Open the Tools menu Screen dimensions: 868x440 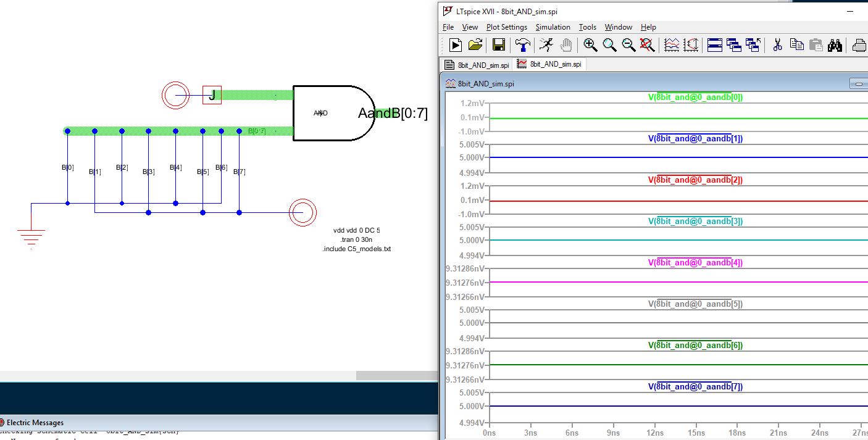587,27
